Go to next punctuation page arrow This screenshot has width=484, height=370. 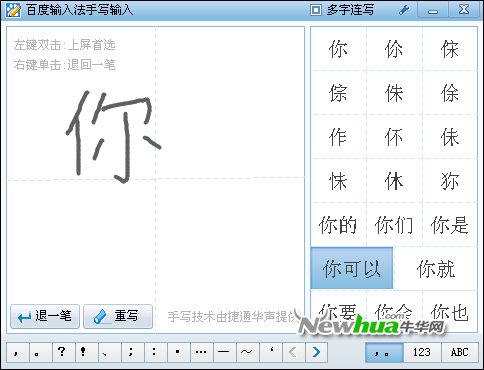pyautogui.click(x=316, y=352)
